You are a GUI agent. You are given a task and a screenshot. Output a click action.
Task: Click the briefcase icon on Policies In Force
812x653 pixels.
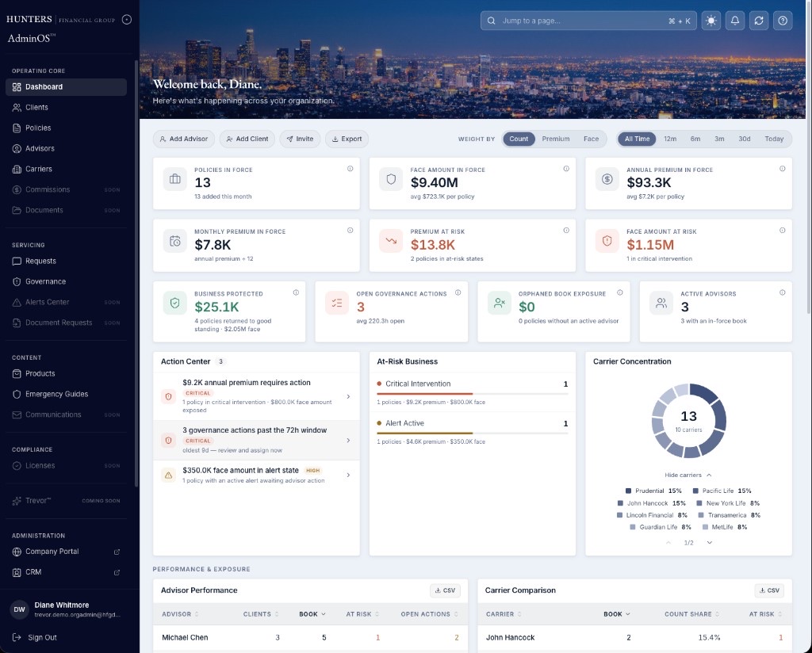point(175,179)
